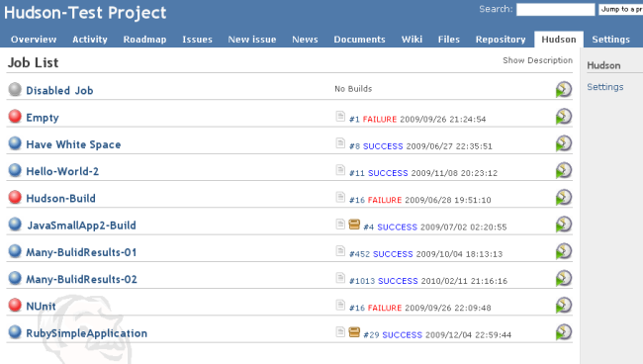Open the Issues tab
The image size is (643, 364).
click(x=197, y=40)
